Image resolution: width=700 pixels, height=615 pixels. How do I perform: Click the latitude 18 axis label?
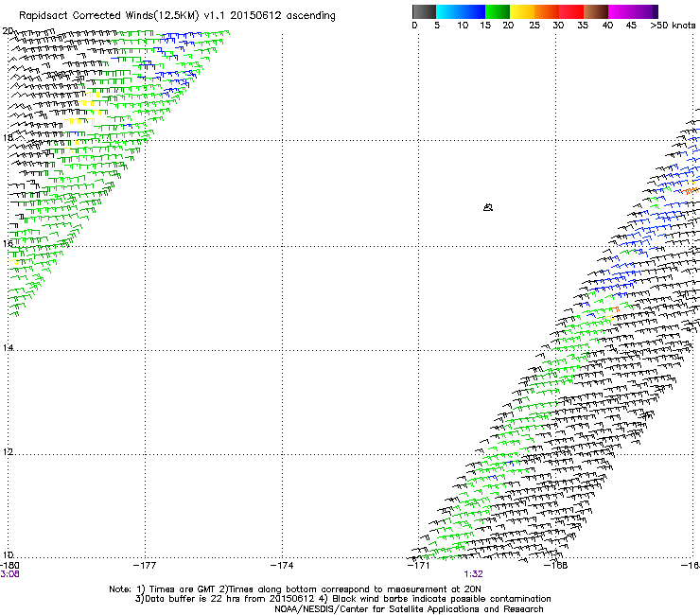8,137
